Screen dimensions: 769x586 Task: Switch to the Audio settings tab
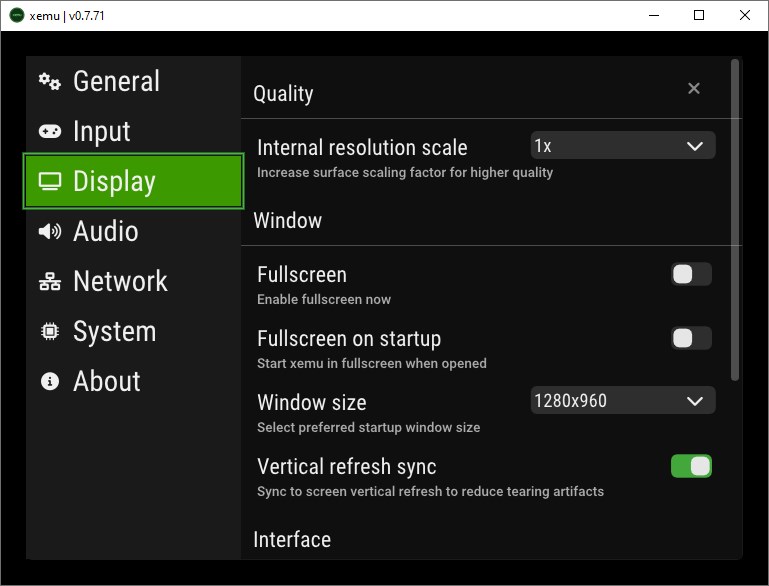[105, 231]
